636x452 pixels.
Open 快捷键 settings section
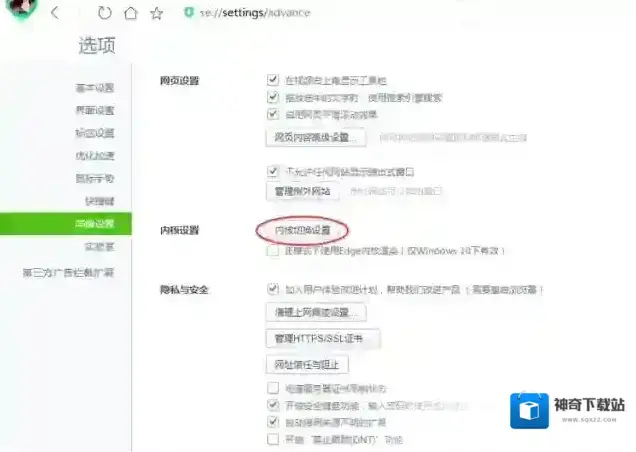98,200
